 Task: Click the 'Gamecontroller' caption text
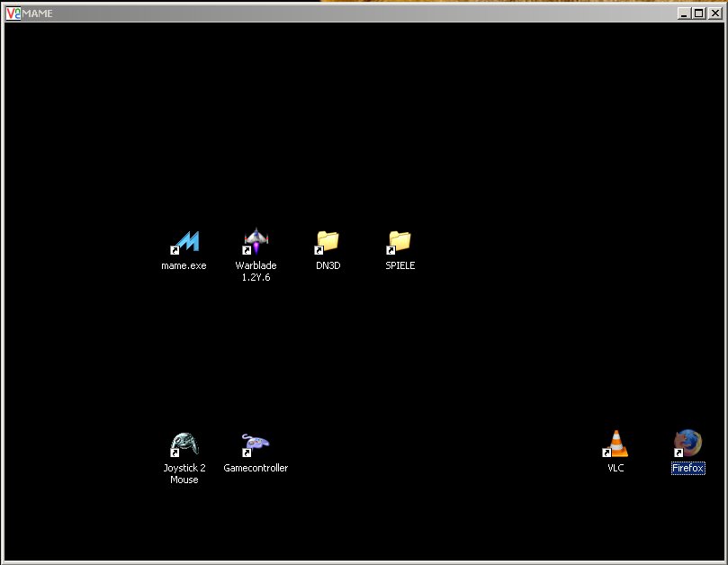(256, 468)
